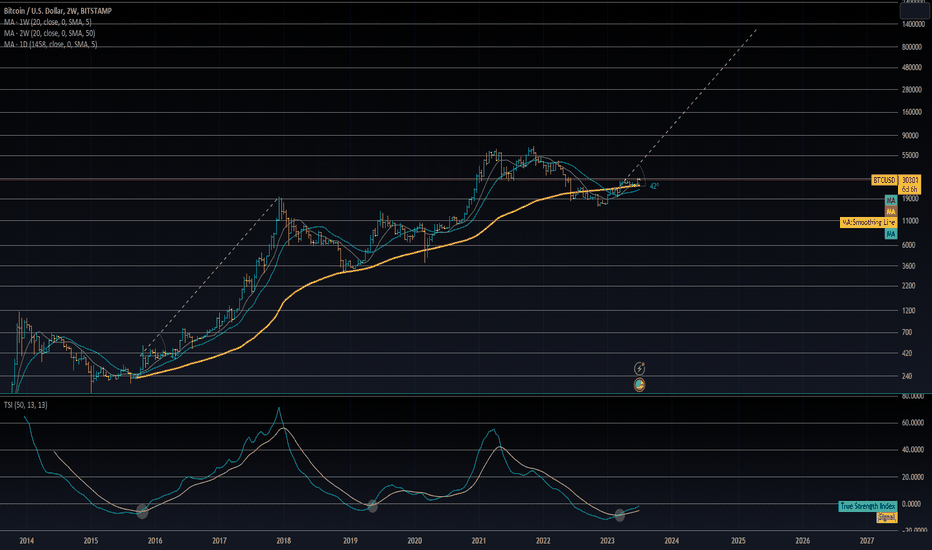Click the 20.0000 TSI axis label
932x550 pixels.
[912, 477]
